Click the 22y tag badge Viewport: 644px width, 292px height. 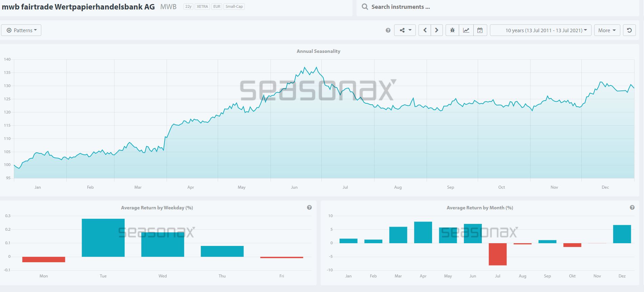188,6
